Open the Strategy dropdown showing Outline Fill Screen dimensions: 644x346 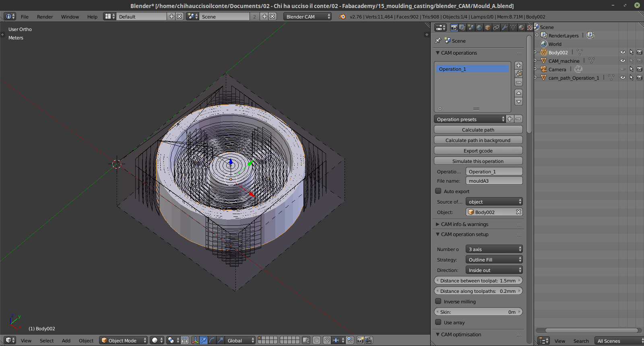(494, 259)
